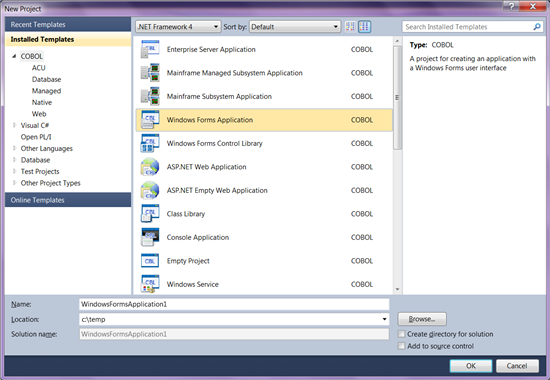Open the .NET Framework 4 dropdown
Screen dimensions: 550x380
178,27
